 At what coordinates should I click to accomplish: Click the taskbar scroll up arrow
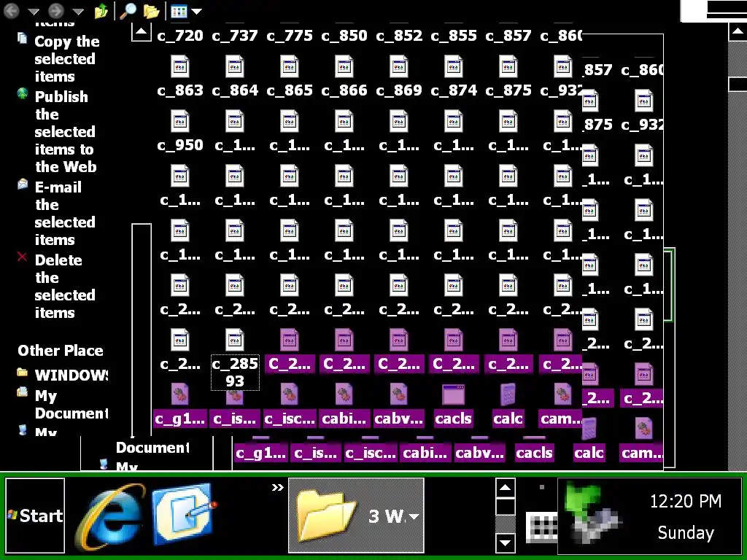coord(505,488)
